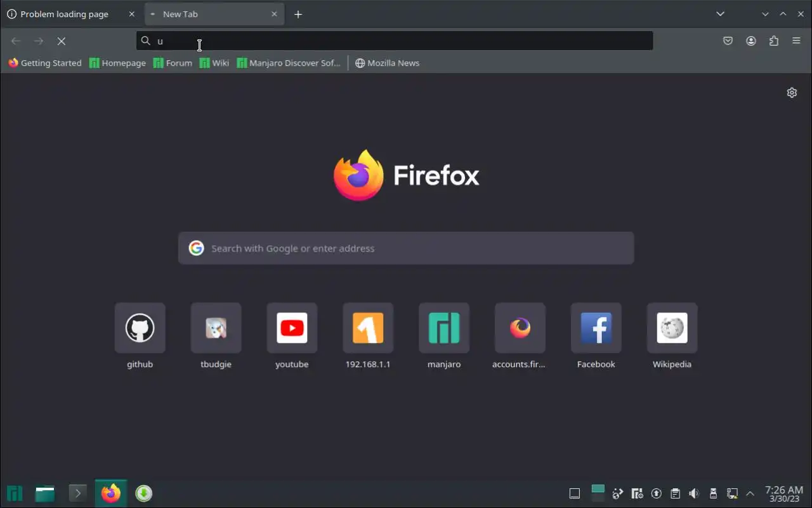Open the clock showing 7:26 AM

click(x=784, y=493)
